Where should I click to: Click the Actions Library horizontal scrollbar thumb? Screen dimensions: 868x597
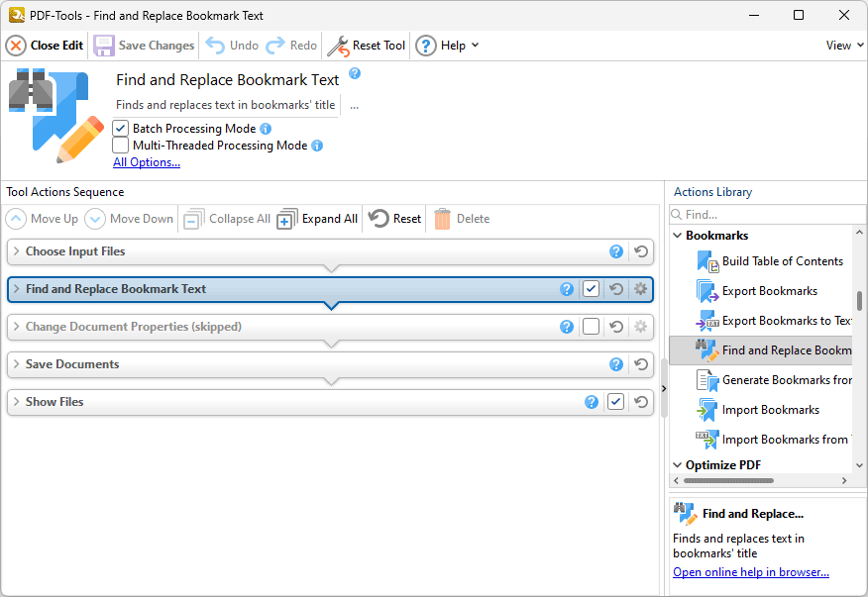click(728, 481)
